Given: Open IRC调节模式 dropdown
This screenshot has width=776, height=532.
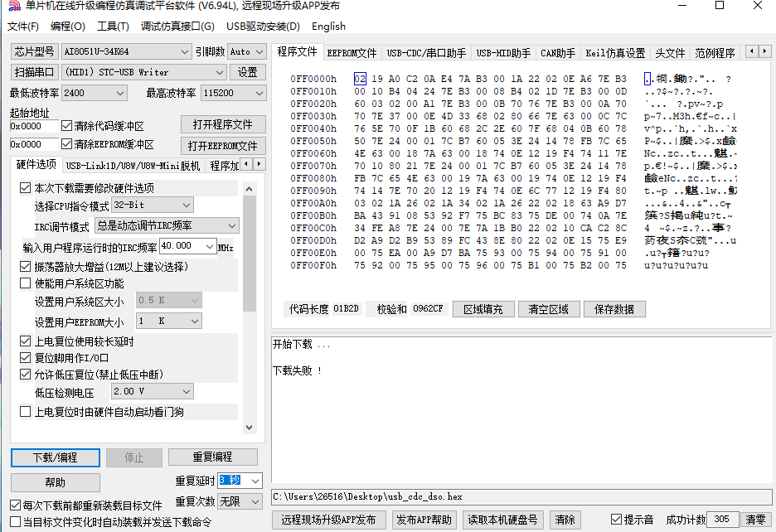Looking at the screenshot, I should pos(167,225).
